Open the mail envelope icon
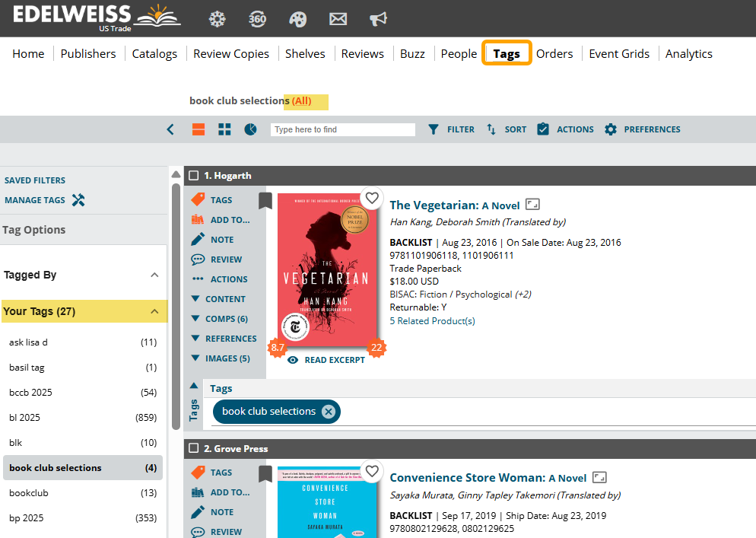756x538 pixels. pos(338,19)
